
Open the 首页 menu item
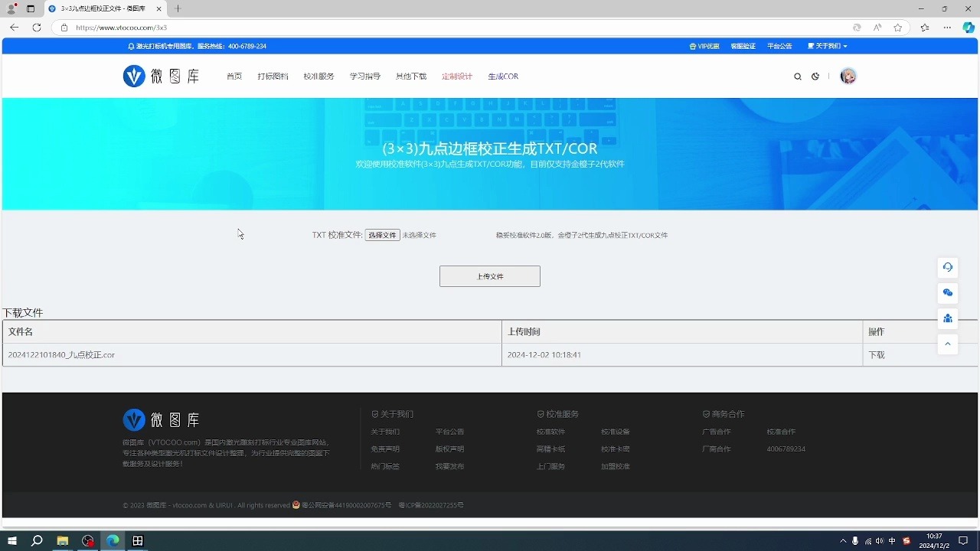click(x=234, y=77)
